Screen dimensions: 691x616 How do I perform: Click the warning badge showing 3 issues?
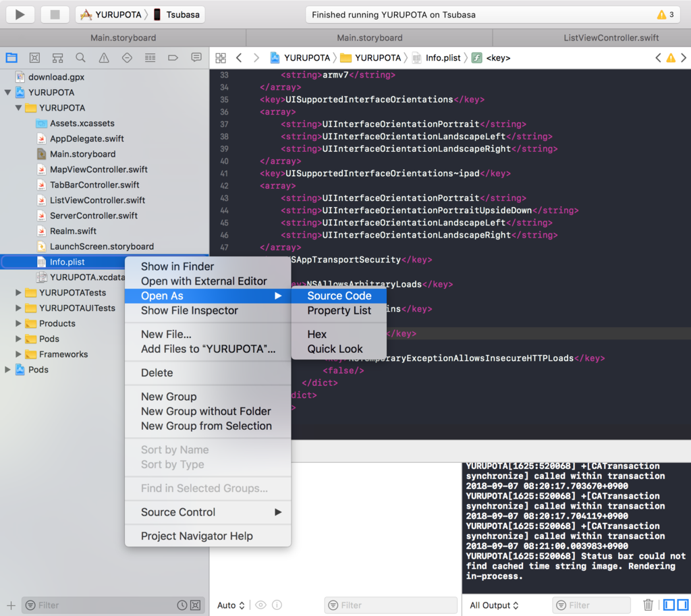(x=665, y=15)
